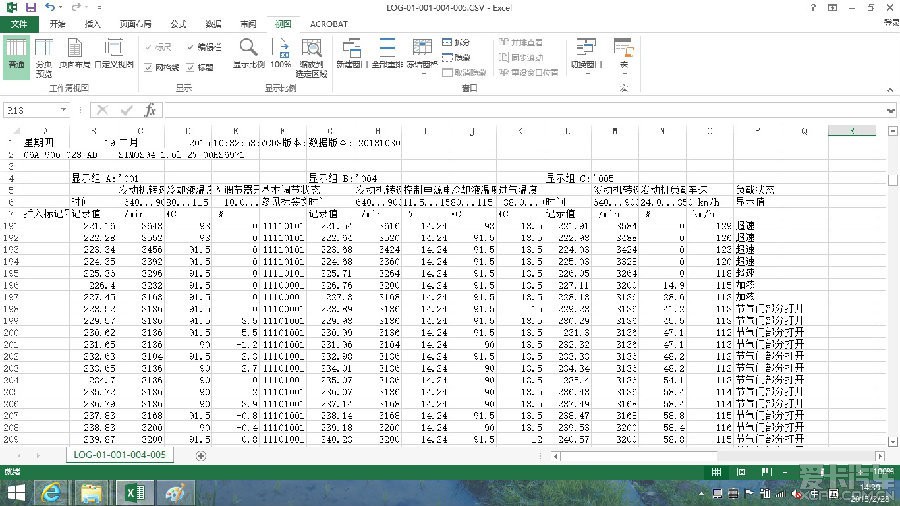Switch to Normal view in status bar

click(716, 472)
